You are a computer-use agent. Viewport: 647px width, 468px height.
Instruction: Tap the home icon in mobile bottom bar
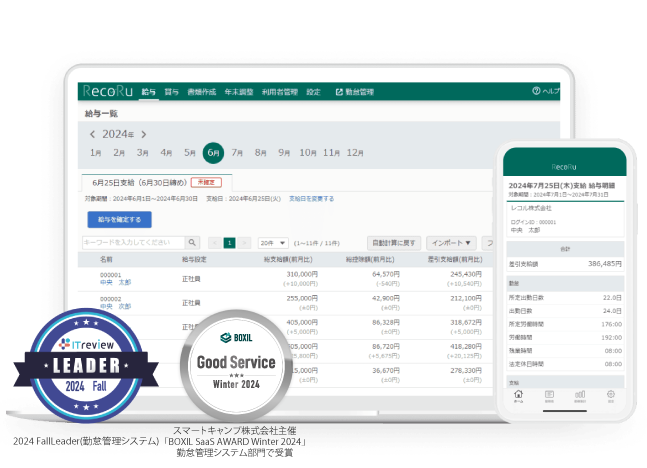pos(517,394)
